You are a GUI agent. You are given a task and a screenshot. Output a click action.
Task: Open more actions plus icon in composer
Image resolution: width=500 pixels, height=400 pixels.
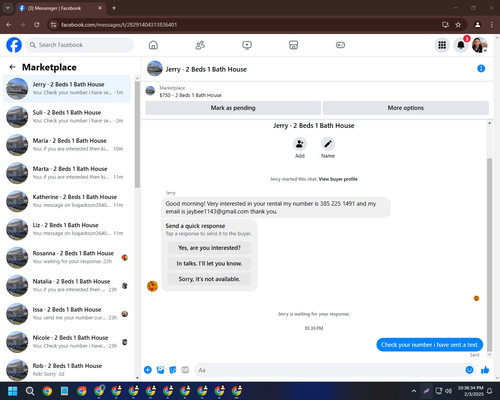tap(148, 370)
